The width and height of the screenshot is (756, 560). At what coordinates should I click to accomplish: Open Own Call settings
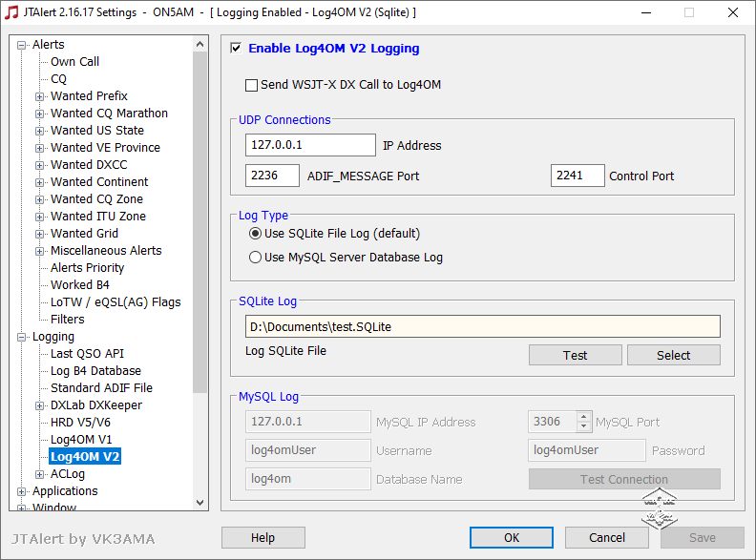[74, 62]
